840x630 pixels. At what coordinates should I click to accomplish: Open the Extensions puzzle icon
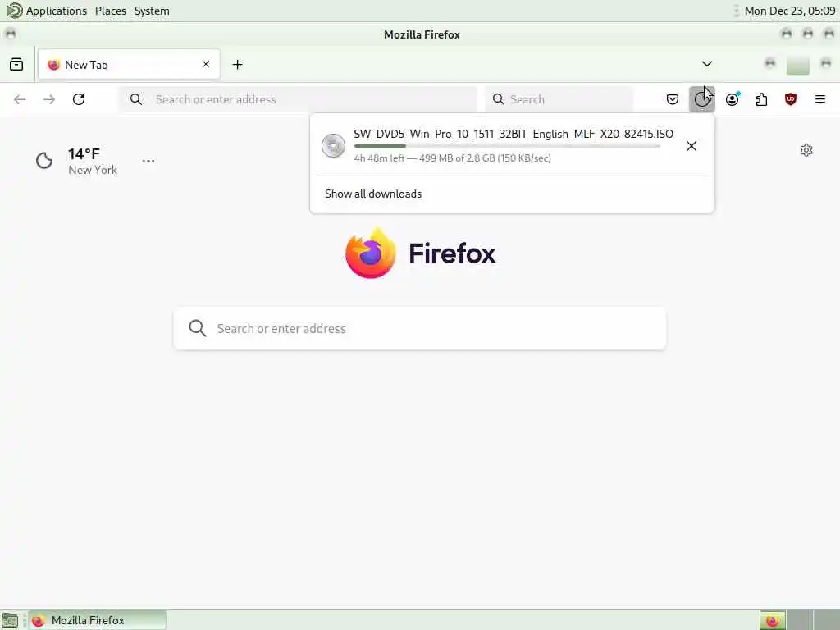[x=761, y=99]
